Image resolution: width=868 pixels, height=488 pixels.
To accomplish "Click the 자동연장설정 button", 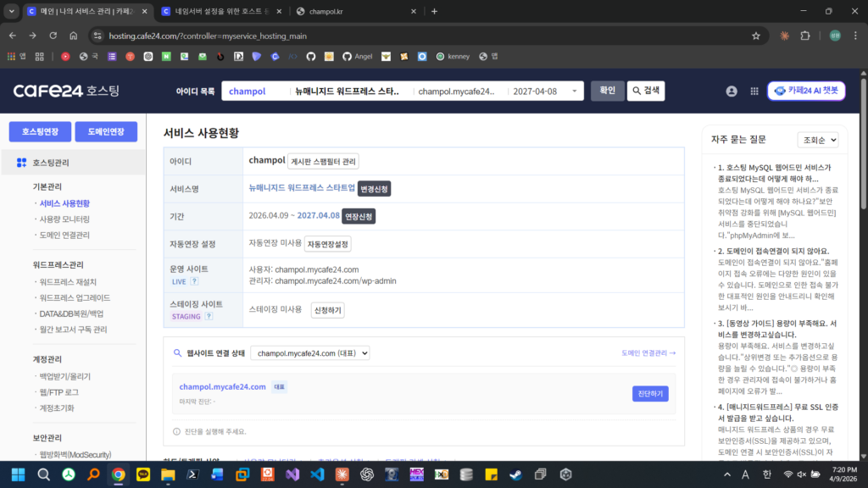I will pyautogui.click(x=328, y=244).
